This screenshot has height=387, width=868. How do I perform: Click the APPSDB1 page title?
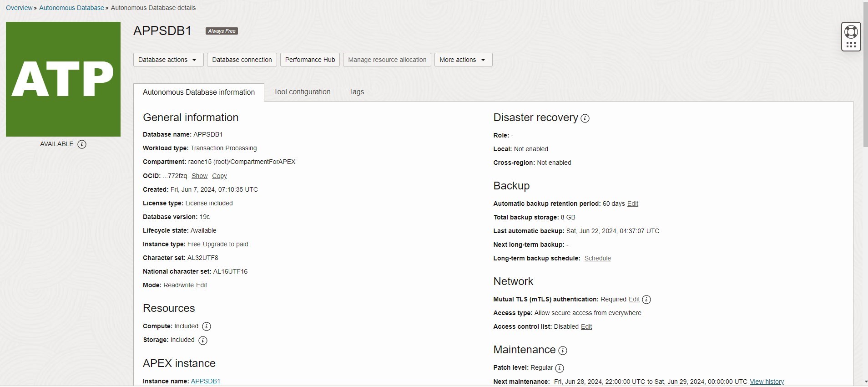coord(162,31)
